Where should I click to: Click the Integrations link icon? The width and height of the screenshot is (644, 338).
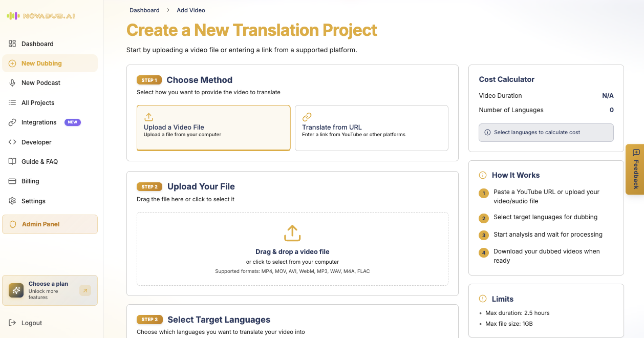[x=12, y=122]
